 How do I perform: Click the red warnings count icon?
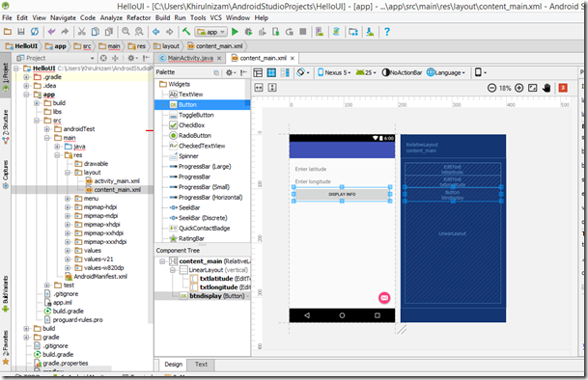point(563,88)
